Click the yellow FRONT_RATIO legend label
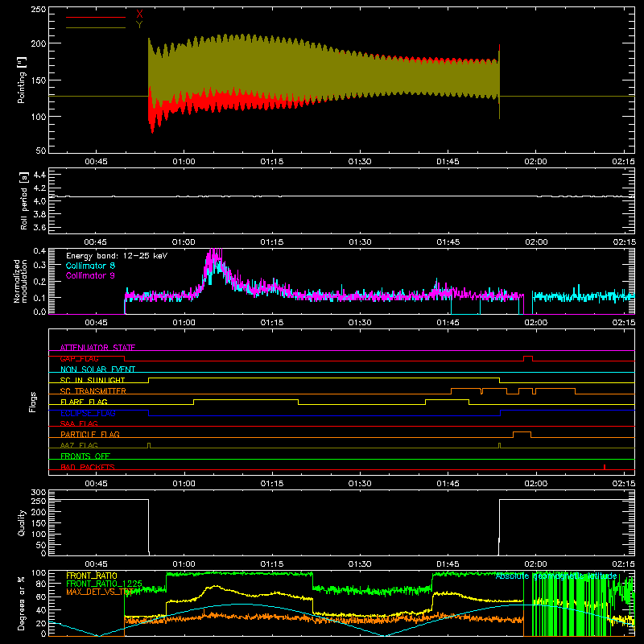Viewport: 644px width, 644px height. (x=92, y=576)
